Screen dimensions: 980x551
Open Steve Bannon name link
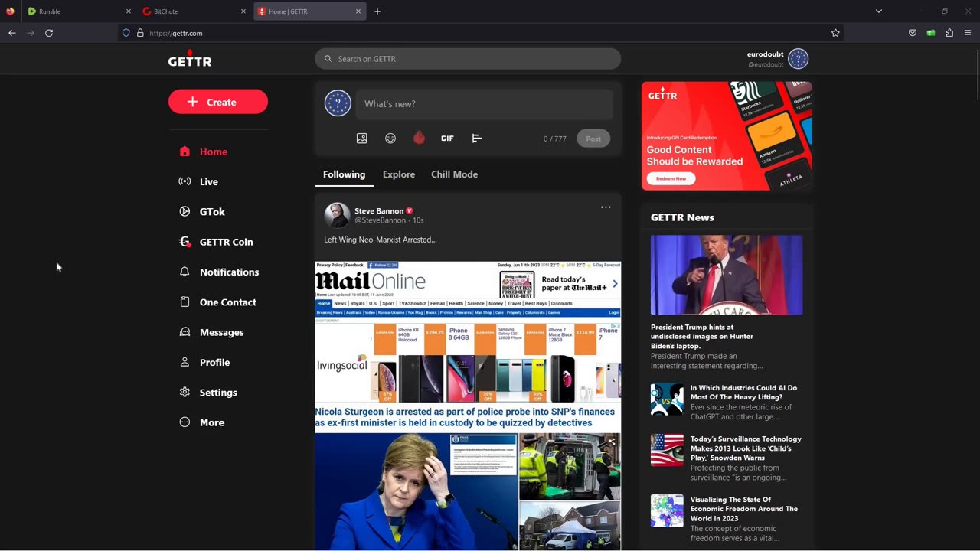point(379,211)
